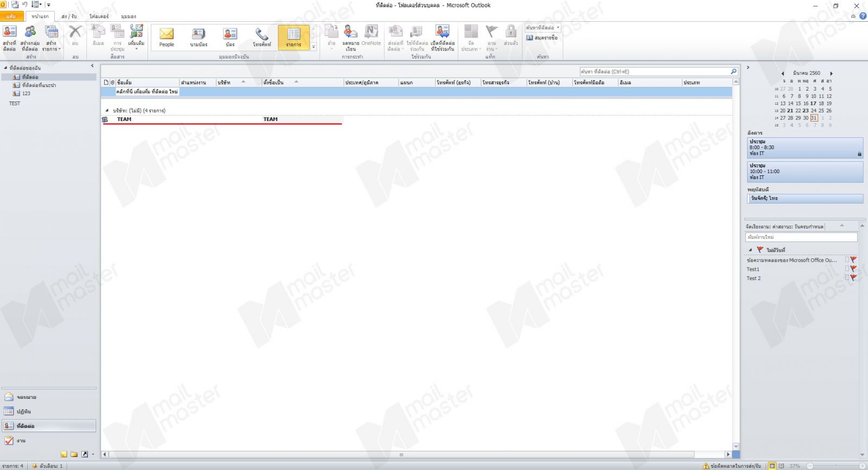Tick the checkbox for the Microsoft Office Ou... task
Viewport: 868px width, 470px height.
pyautogui.click(x=847, y=260)
